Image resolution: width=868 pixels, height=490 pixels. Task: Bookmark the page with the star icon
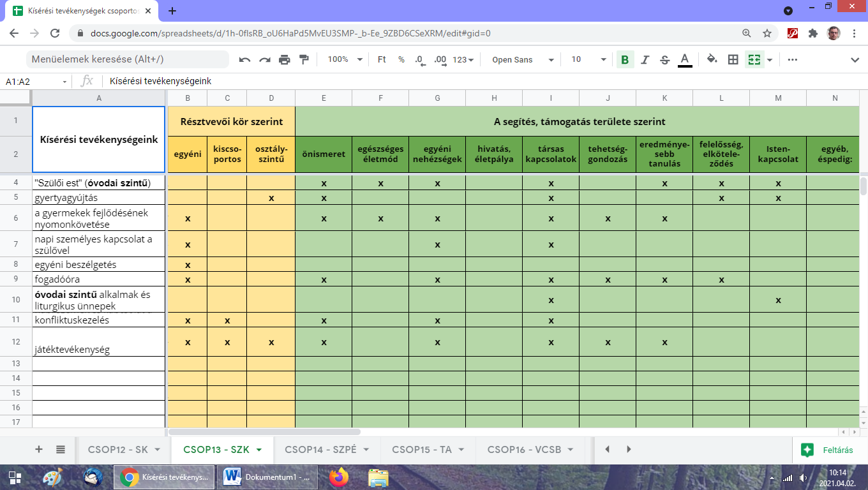click(767, 33)
